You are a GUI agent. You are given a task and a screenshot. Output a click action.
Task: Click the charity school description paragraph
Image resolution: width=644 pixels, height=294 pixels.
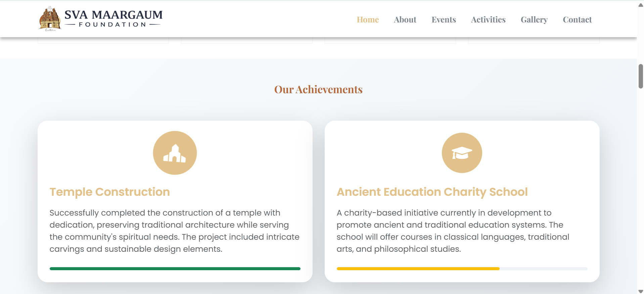point(453,231)
